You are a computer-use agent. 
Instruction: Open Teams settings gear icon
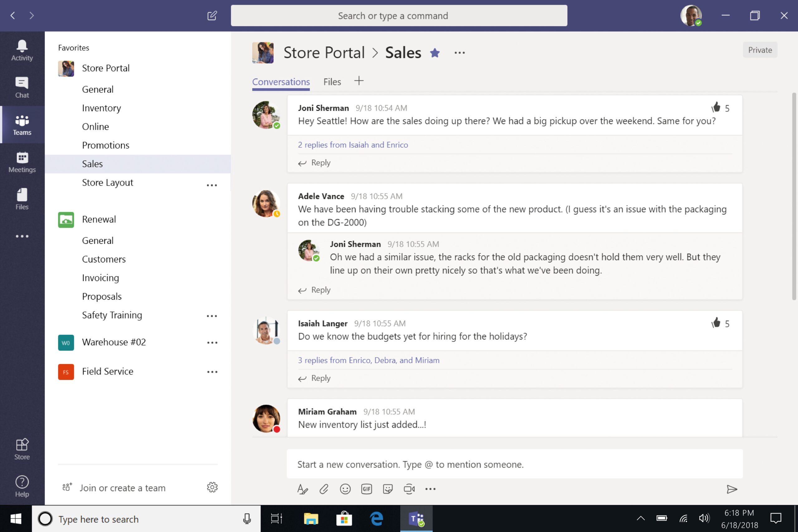212,487
